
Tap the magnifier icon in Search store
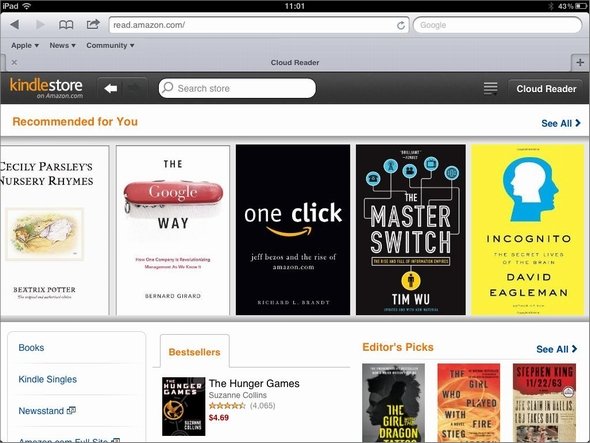pos(168,88)
